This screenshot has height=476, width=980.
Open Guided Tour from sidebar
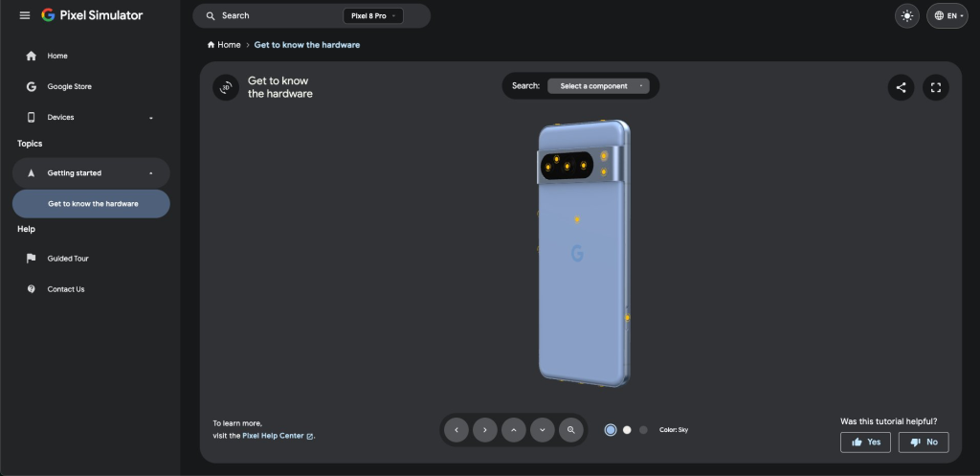tap(68, 259)
